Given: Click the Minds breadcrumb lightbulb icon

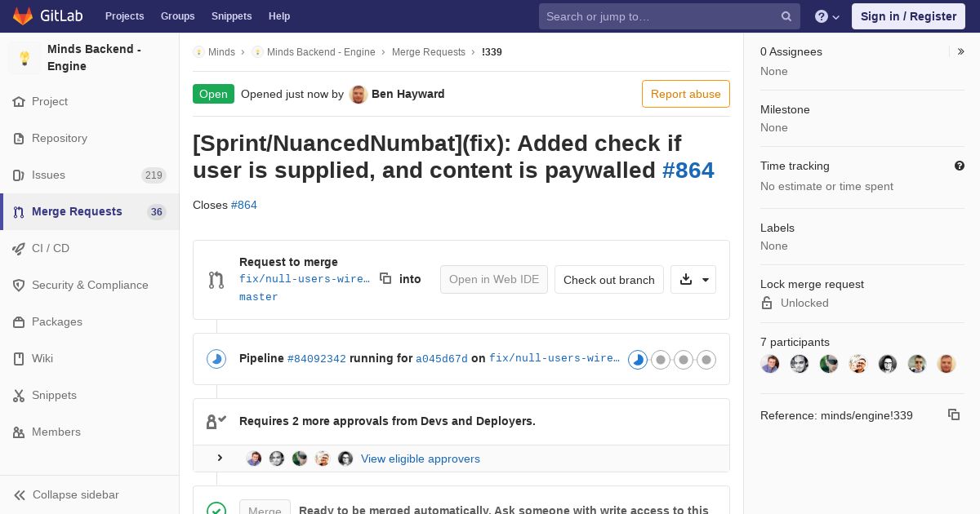Looking at the screenshot, I should (x=198, y=51).
